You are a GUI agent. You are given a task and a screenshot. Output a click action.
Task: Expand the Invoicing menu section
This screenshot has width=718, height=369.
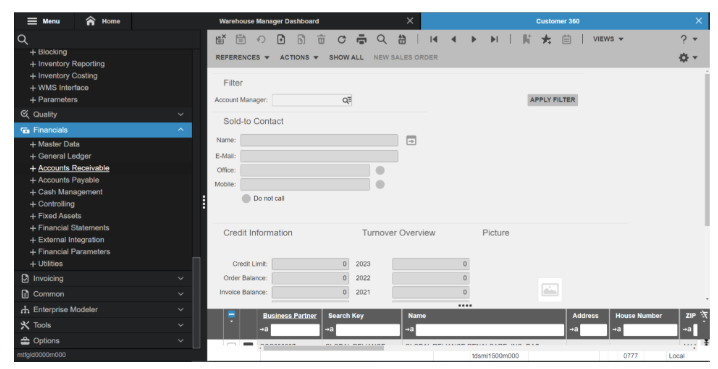(x=103, y=278)
